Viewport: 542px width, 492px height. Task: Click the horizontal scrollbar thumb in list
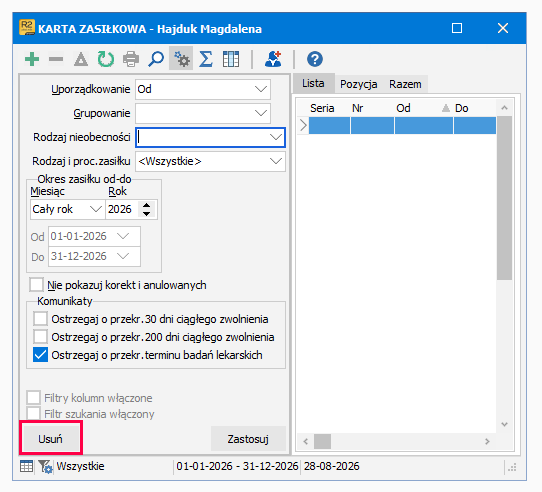click(x=322, y=441)
